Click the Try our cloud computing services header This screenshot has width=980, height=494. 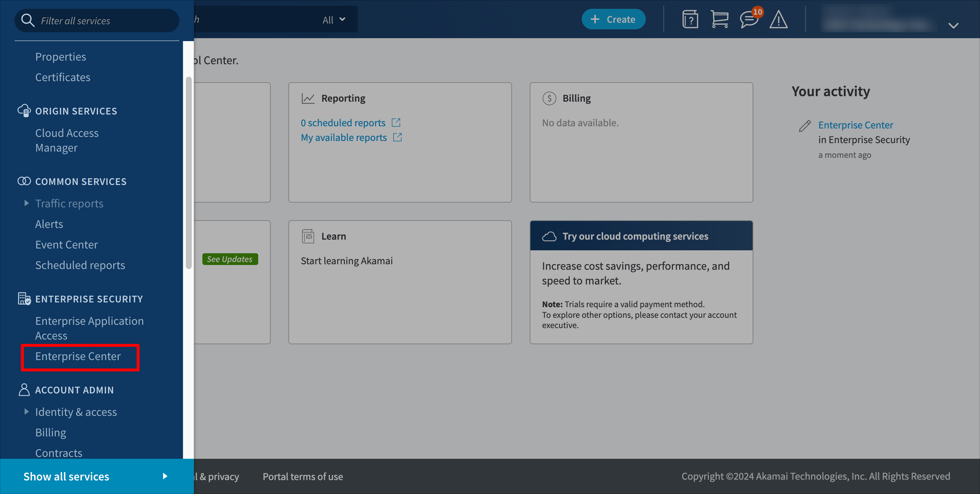641,236
